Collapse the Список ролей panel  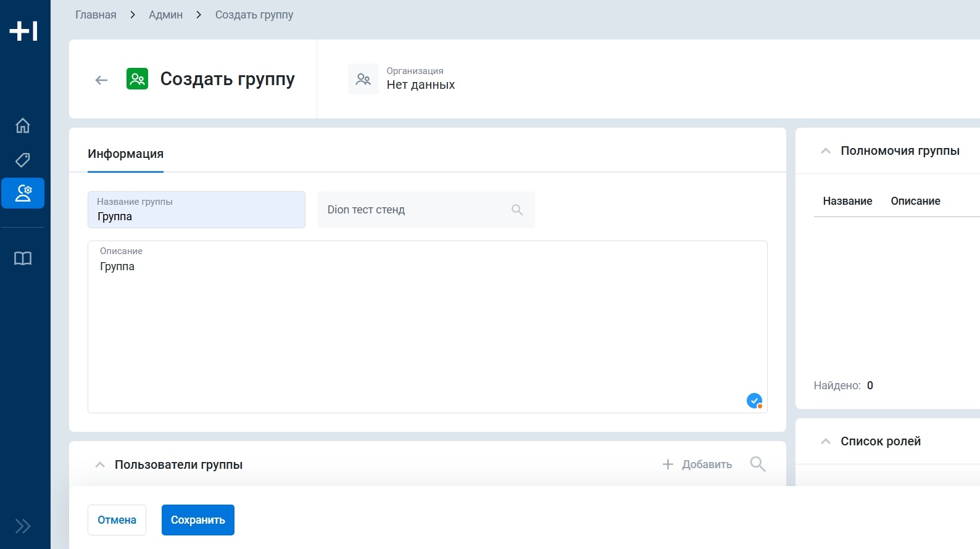(826, 442)
